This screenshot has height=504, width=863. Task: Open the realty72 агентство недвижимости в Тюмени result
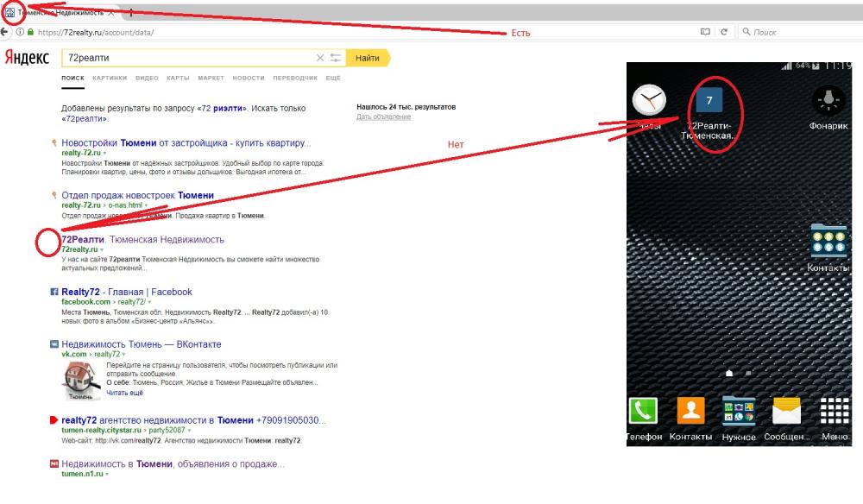[193, 420]
